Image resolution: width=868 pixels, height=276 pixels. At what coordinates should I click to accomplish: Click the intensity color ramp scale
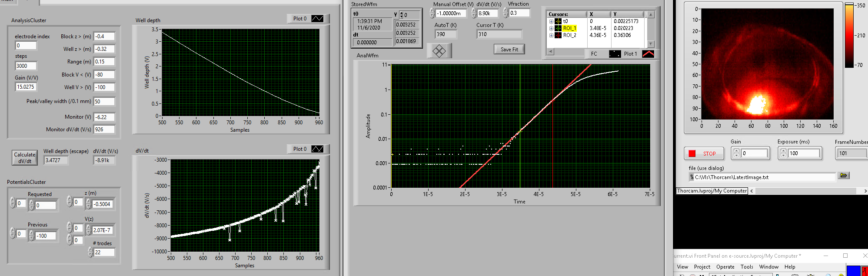[x=849, y=36]
